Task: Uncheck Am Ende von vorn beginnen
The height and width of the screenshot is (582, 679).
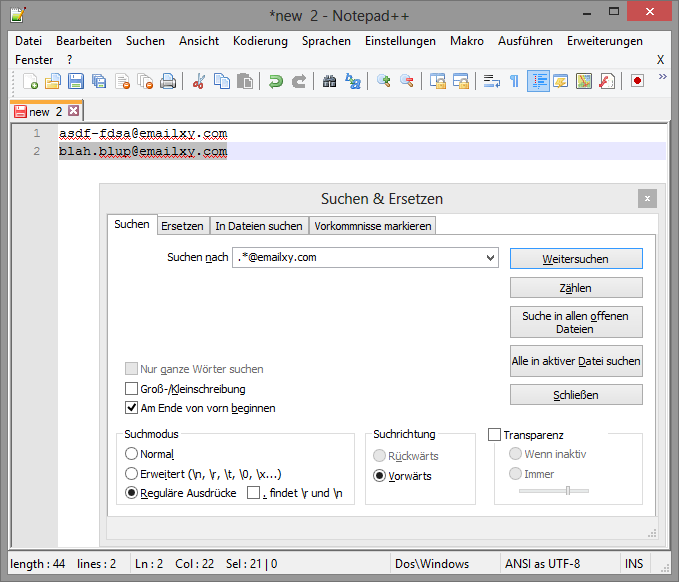Action: (x=131, y=407)
